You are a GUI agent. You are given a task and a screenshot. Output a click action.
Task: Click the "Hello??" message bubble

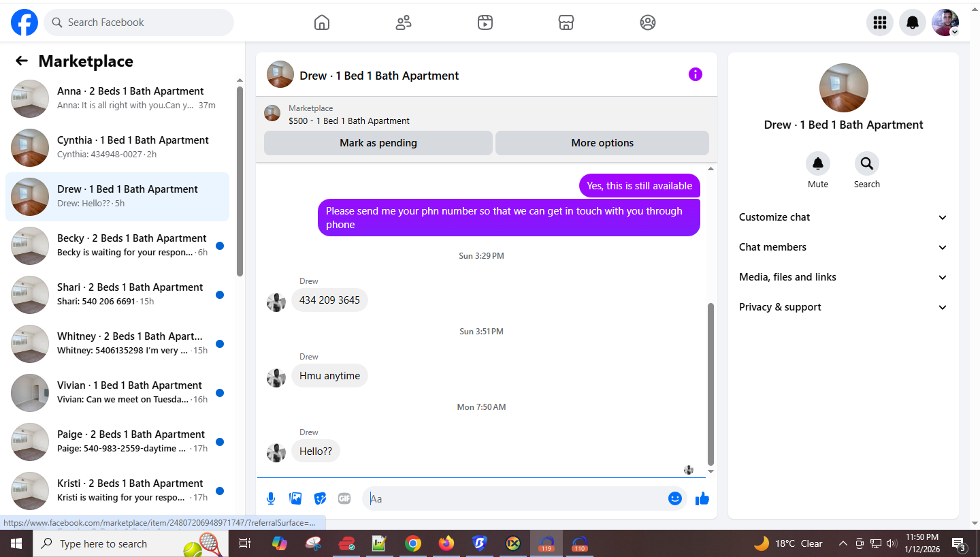coord(316,451)
